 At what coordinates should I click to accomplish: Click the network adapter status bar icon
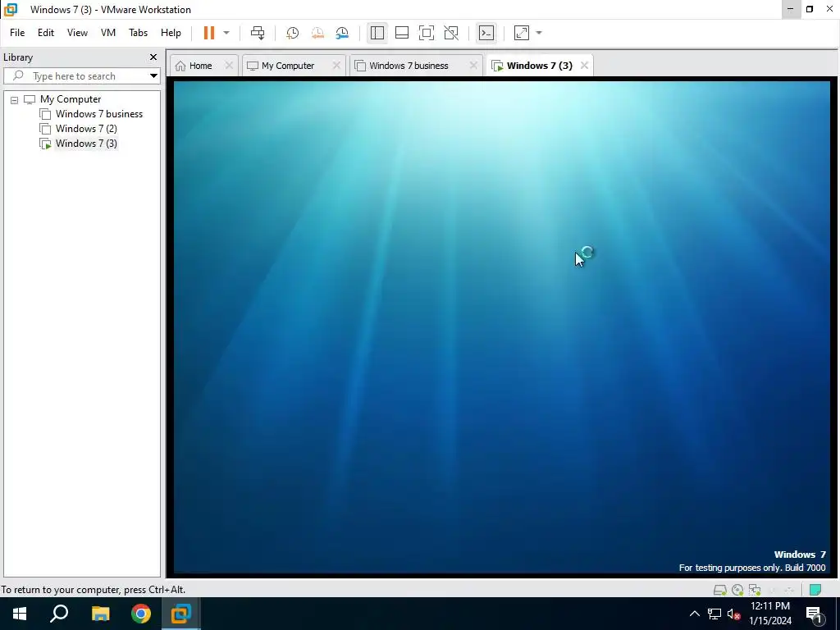[755, 590]
